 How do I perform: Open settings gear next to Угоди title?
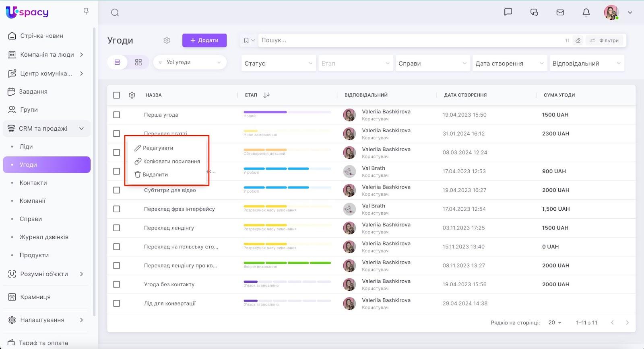(167, 40)
